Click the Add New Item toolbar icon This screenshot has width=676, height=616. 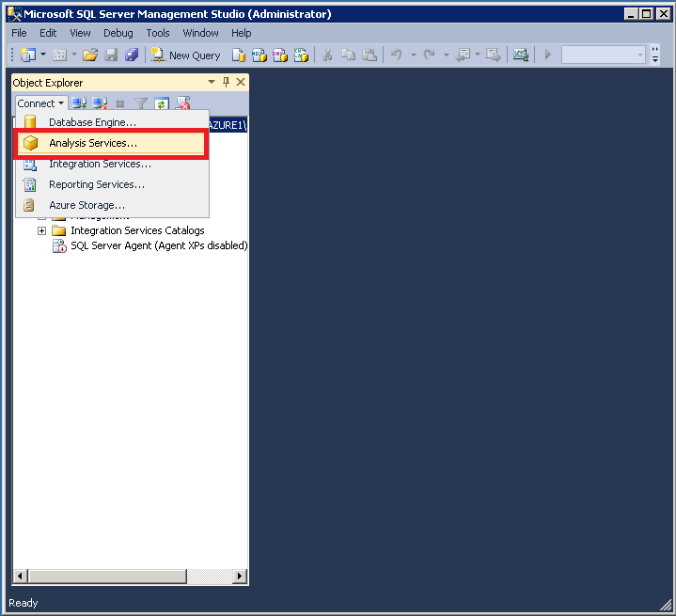(x=59, y=55)
